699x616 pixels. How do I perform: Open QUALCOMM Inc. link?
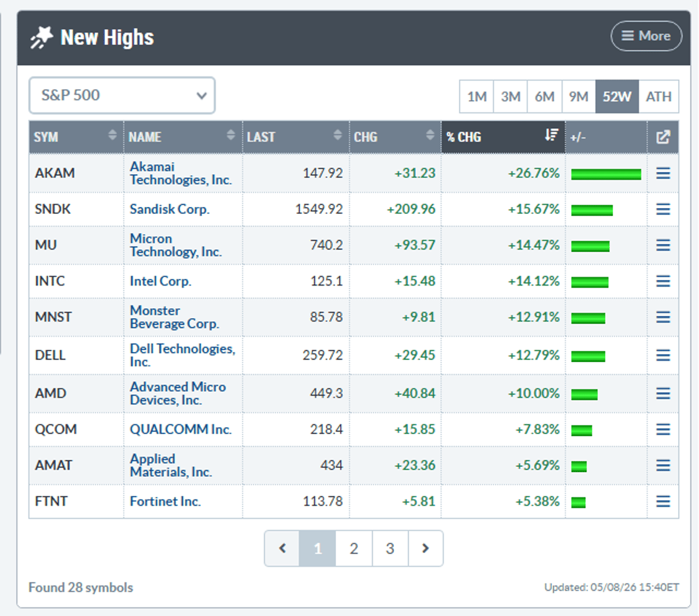[181, 430]
